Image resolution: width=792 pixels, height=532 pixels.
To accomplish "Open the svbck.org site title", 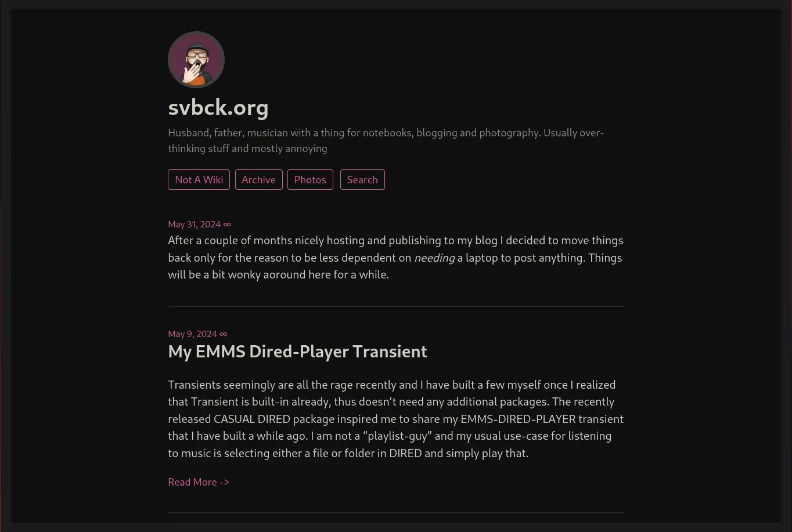I will (218, 107).
